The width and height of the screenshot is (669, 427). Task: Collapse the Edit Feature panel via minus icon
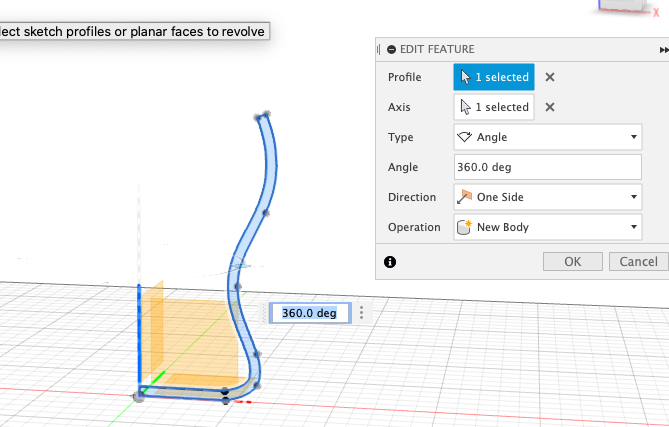[x=391, y=49]
